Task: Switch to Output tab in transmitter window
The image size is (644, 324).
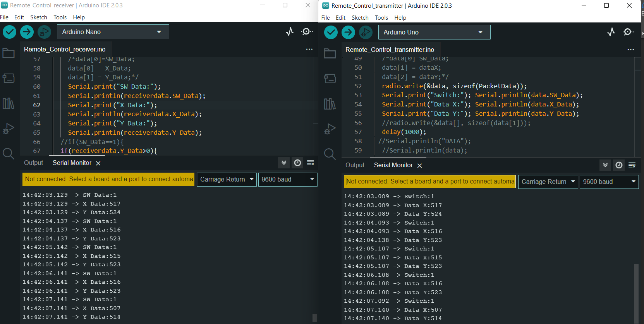Action: [x=355, y=165]
